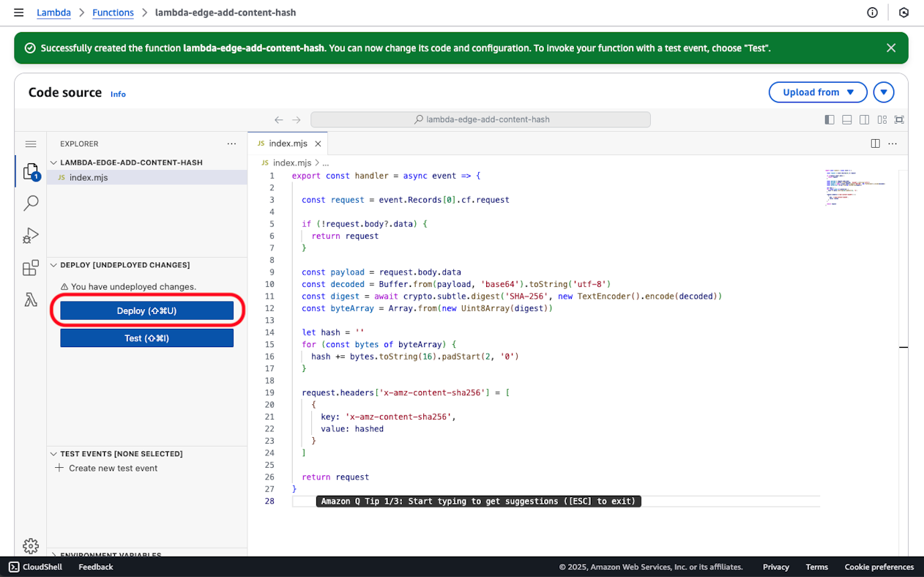Click the Test button
The image size is (924, 577).
146,338
